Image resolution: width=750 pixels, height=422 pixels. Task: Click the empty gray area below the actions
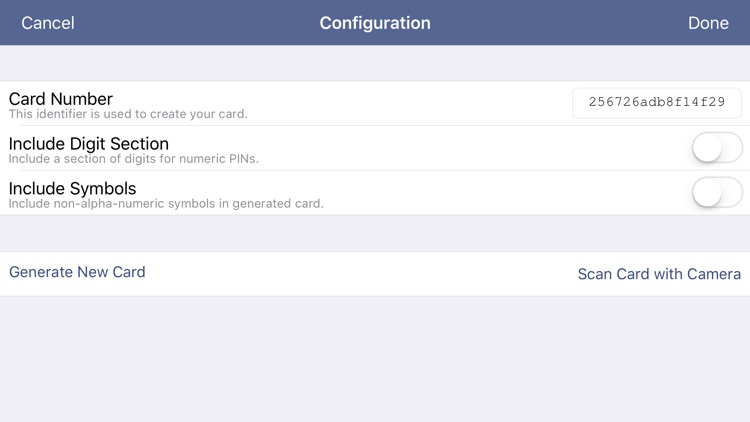click(x=375, y=360)
